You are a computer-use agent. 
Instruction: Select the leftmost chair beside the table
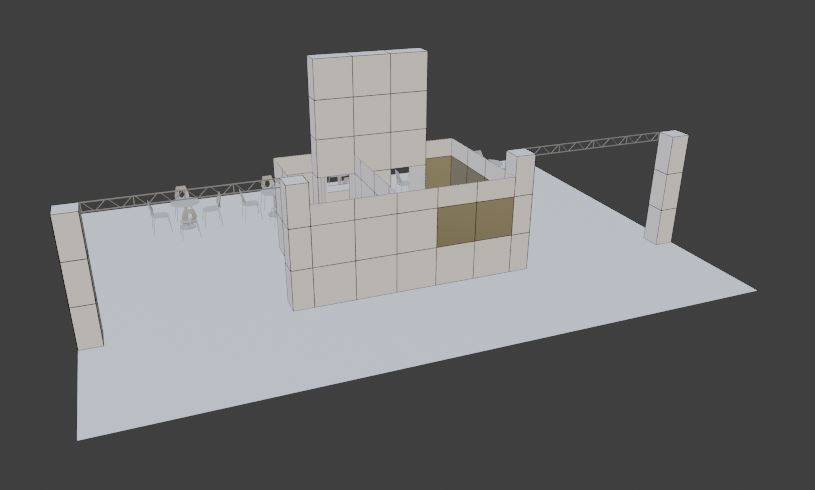coord(158,216)
